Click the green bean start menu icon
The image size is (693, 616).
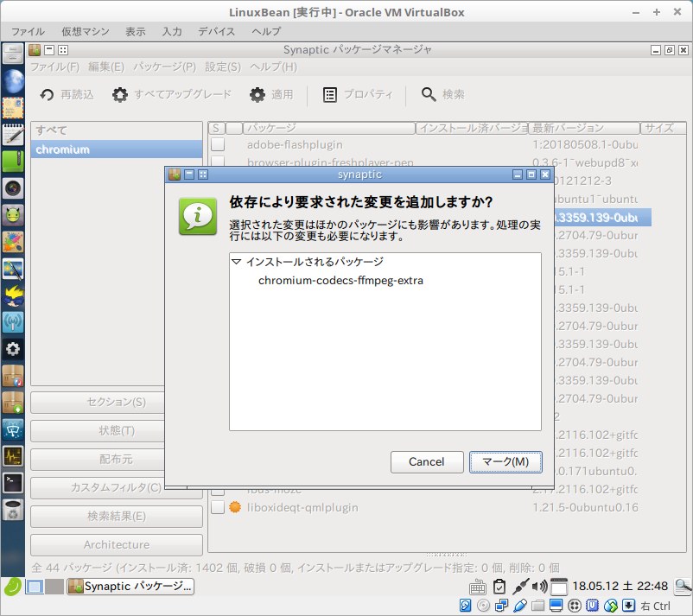(13, 587)
